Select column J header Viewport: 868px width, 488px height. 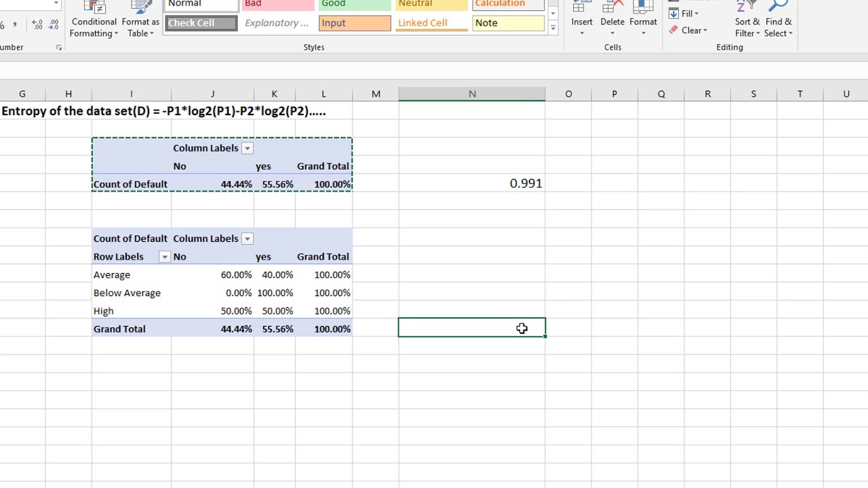click(212, 94)
